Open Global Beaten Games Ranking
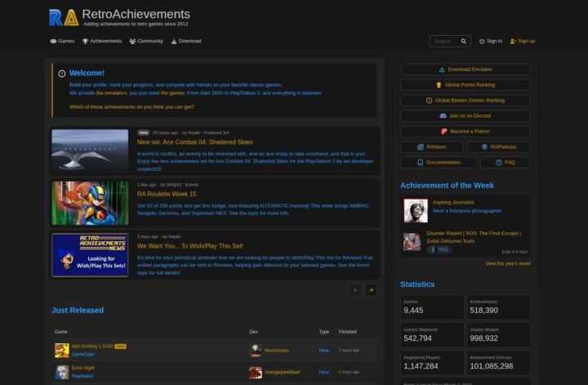The height and width of the screenshot is (385, 588). 465,101
